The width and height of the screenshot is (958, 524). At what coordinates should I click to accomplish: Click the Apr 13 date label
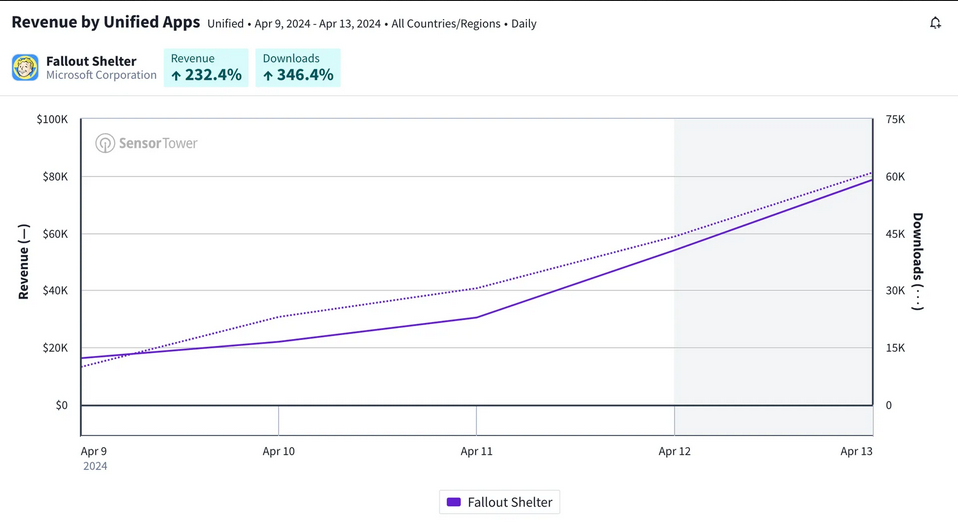(x=856, y=451)
